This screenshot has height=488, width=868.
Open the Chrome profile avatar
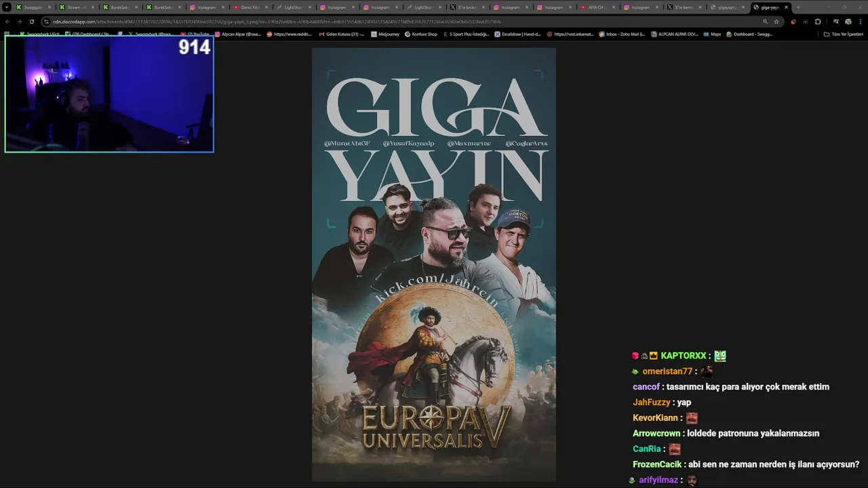tap(848, 21)
